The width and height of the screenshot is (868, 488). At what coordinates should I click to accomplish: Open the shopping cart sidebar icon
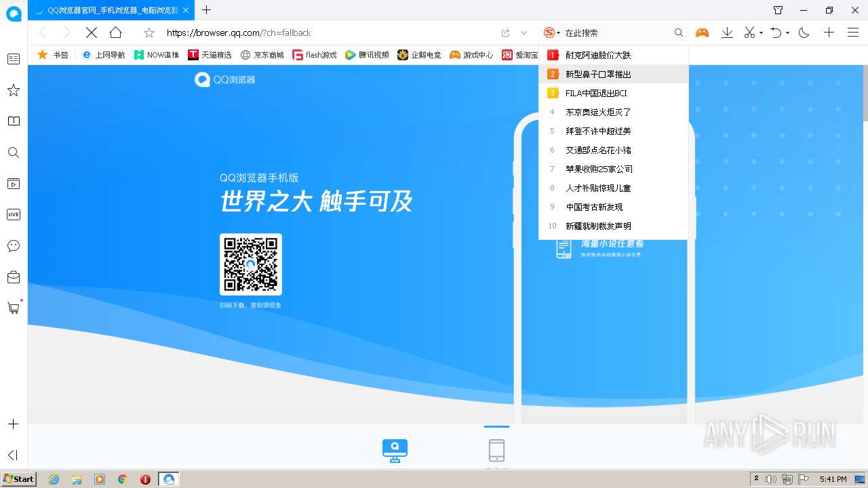tap(13, 308)
